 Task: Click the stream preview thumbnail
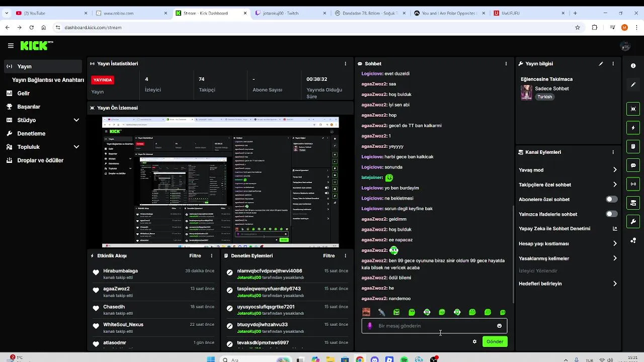[220, 182]
